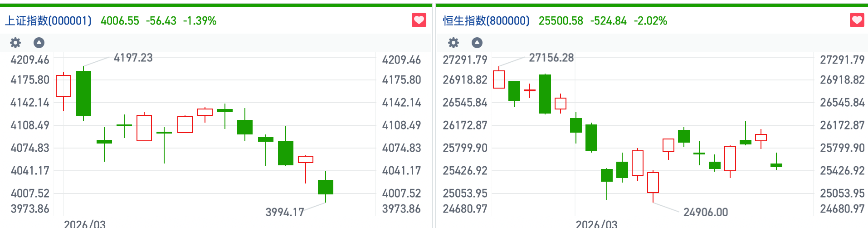Collapse the 上证指数 chart with up-arrow

pyautogui.click(x=39, y=43)
